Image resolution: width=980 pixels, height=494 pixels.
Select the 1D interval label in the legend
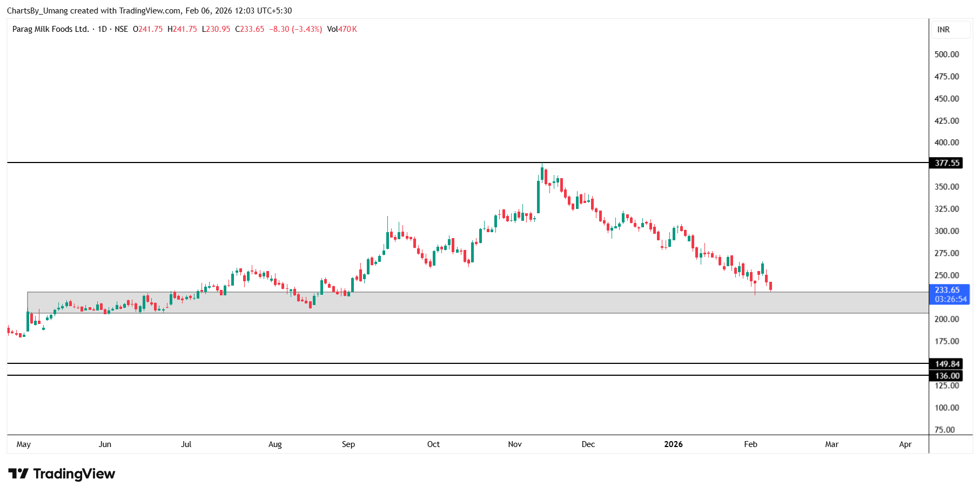(102, 29)
